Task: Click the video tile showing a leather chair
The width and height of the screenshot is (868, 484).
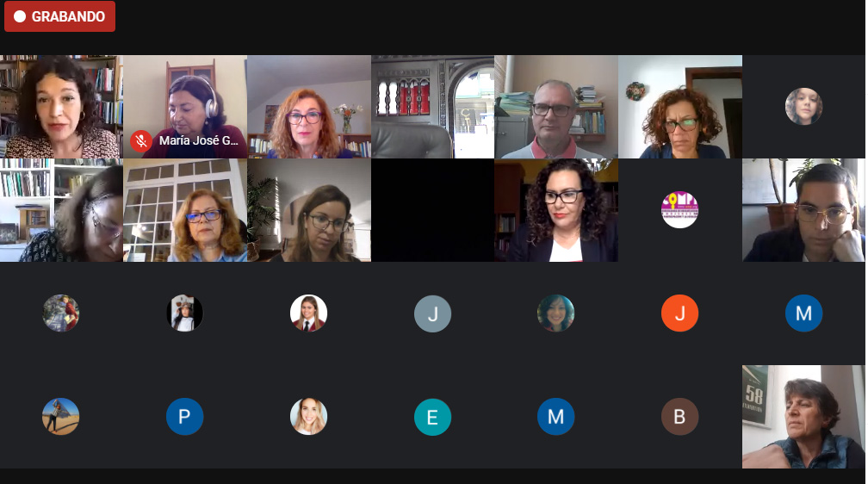Action: click(x=432, y=107)
